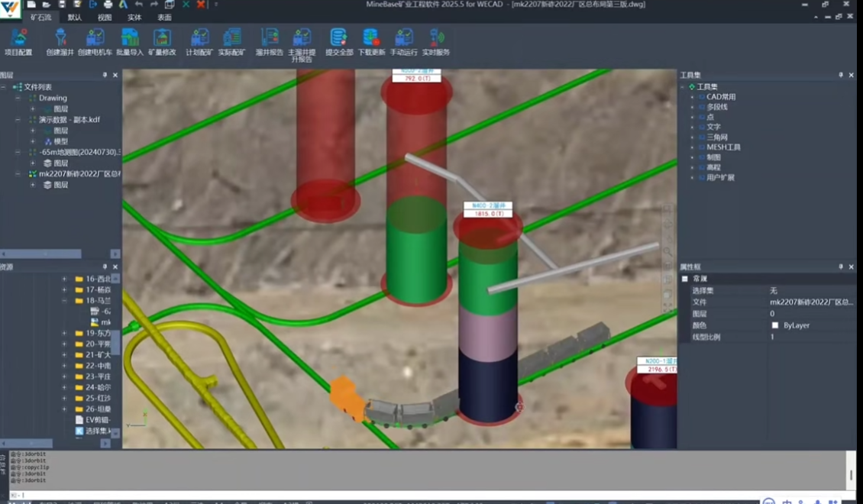
Task: Collapse the 常规 property section
Action: point(685,279)
